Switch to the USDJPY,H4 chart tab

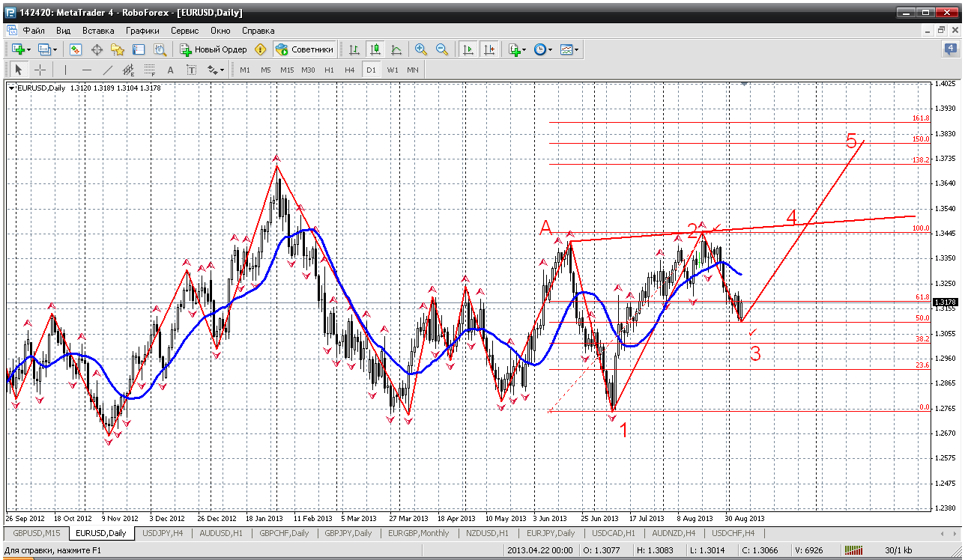(x=162, y=533)
